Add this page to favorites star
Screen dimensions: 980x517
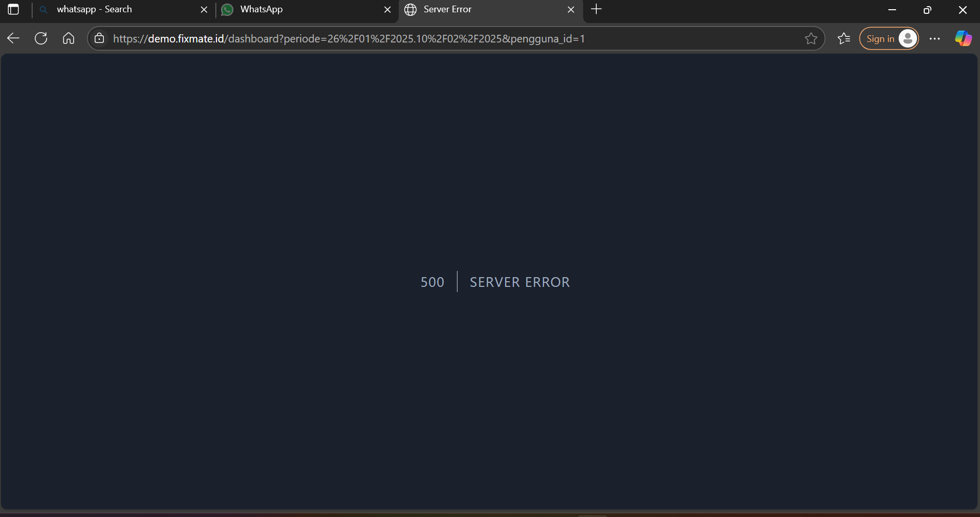coord(811,38)
